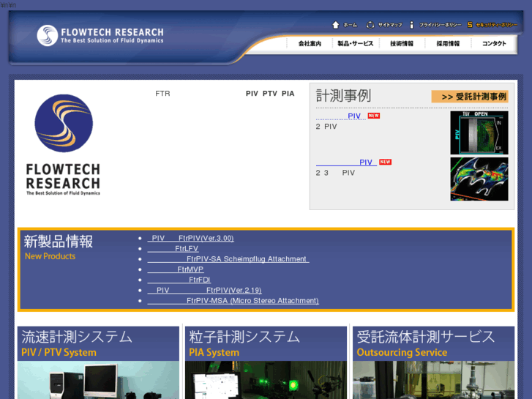Open the FtrPIV-SA Scheimpflug Attachment link

tap(228, 259)
